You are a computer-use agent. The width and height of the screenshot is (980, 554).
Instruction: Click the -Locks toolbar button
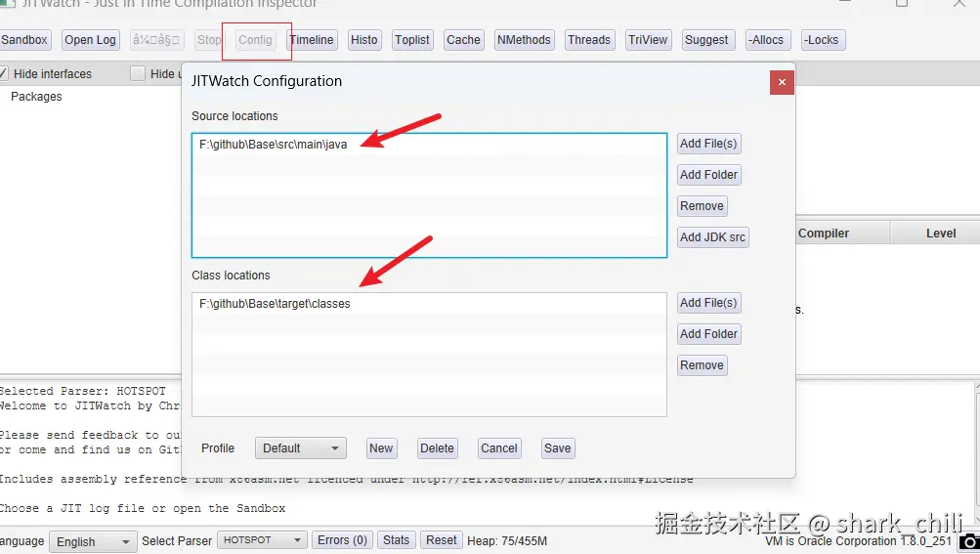tap(823, 40)
